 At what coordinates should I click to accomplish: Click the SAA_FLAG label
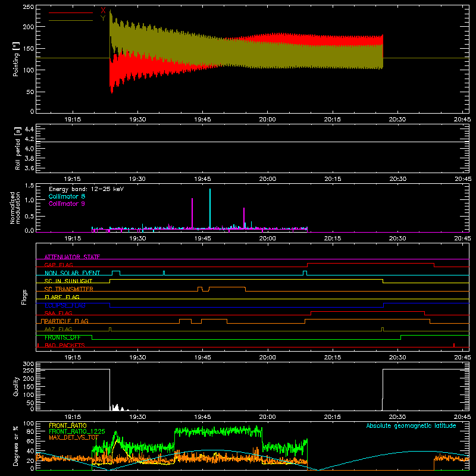[x=58, y=313]
